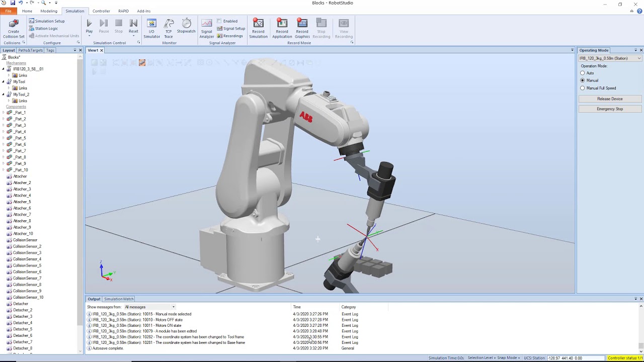This screenshot has width=644, height=362.
Task: Switch to Simulation Watch tab
Action: [119, 299]
